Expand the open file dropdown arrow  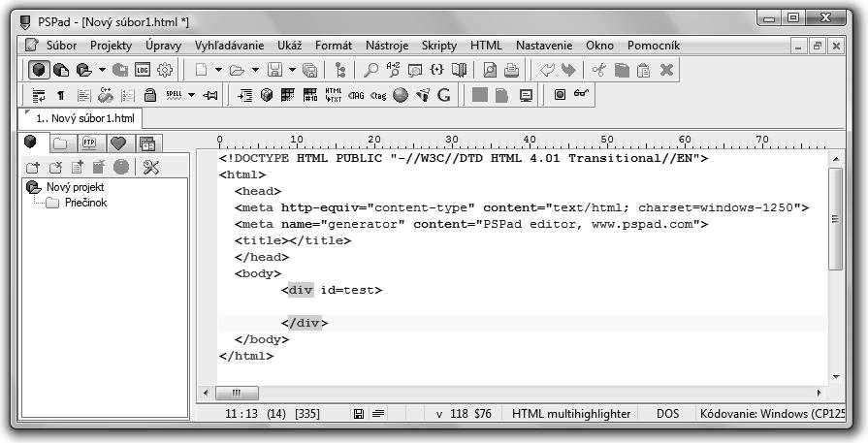(x=255, y=70)
